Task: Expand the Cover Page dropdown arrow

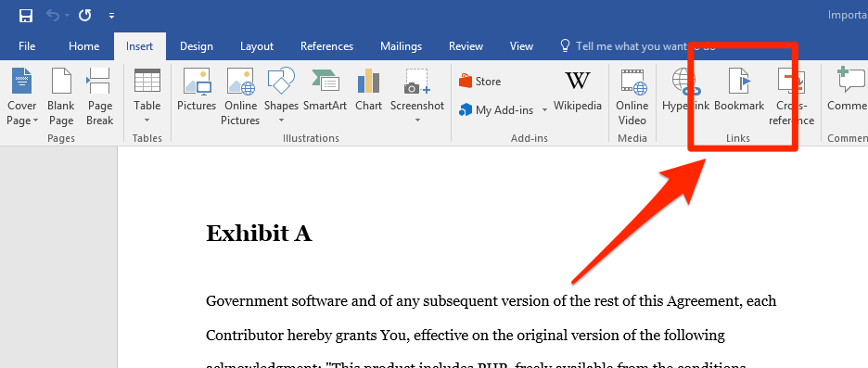Action: click(x=35, y=121)
